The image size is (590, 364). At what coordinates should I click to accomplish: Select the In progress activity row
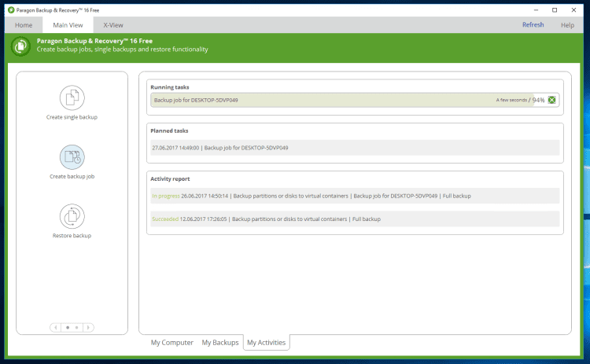(x=355, y=196)
